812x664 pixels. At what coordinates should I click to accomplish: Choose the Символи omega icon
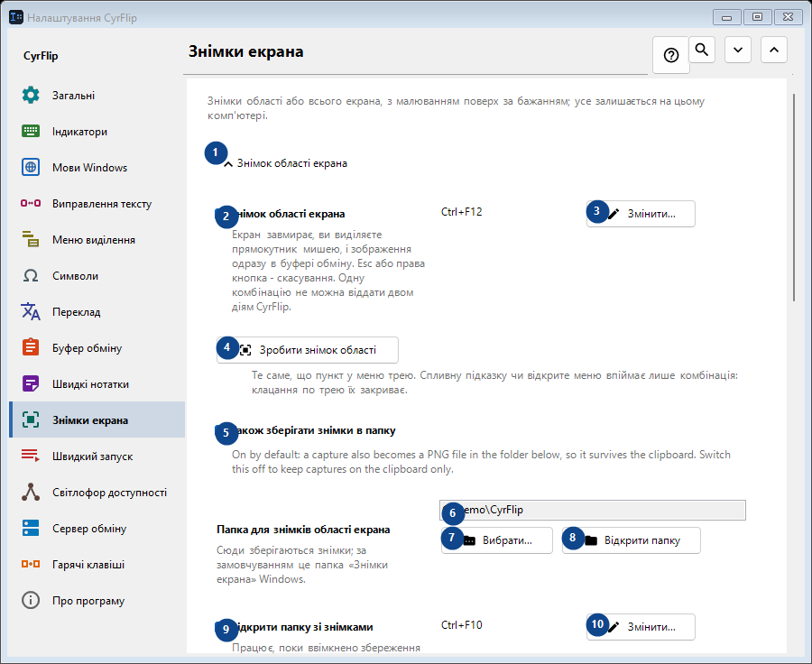tap(31, 275)
